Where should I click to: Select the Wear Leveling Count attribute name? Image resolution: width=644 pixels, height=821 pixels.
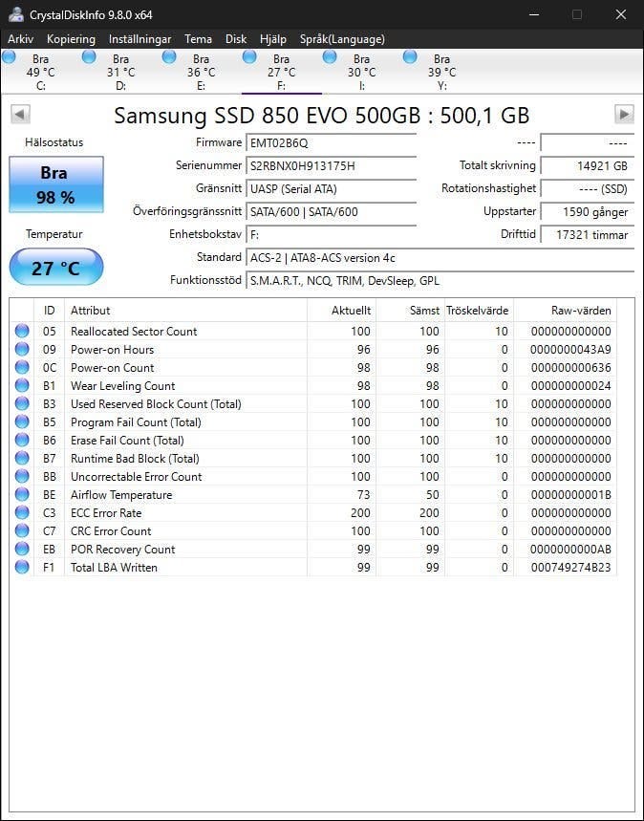(x=122, y=386)
